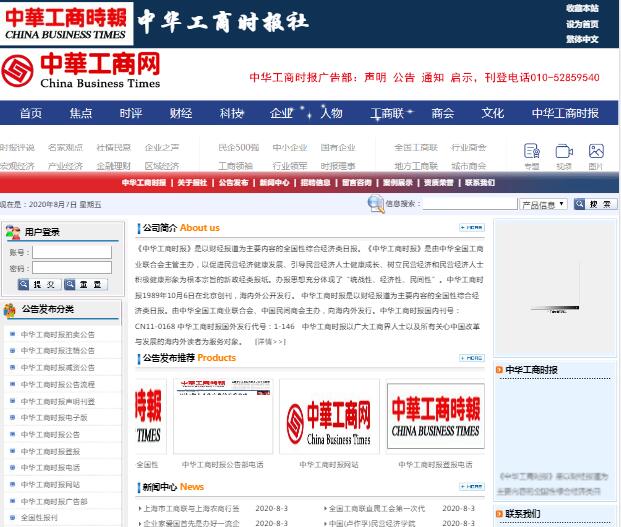Screen dimensions: 621x527
Task: Select 中华工商时报注销公告 category
Action: (58, 351)
